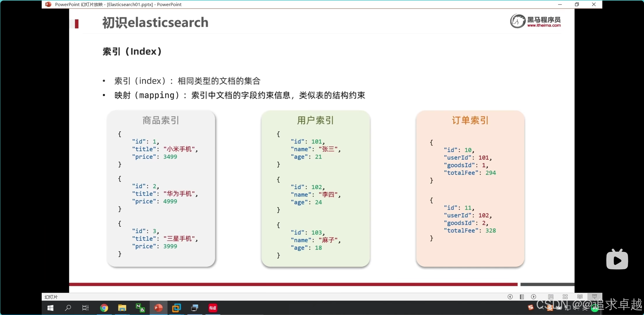The width and height of the screenshot is (644, 315).
Task: Open Task View from the taskbar
Action: 85,308
